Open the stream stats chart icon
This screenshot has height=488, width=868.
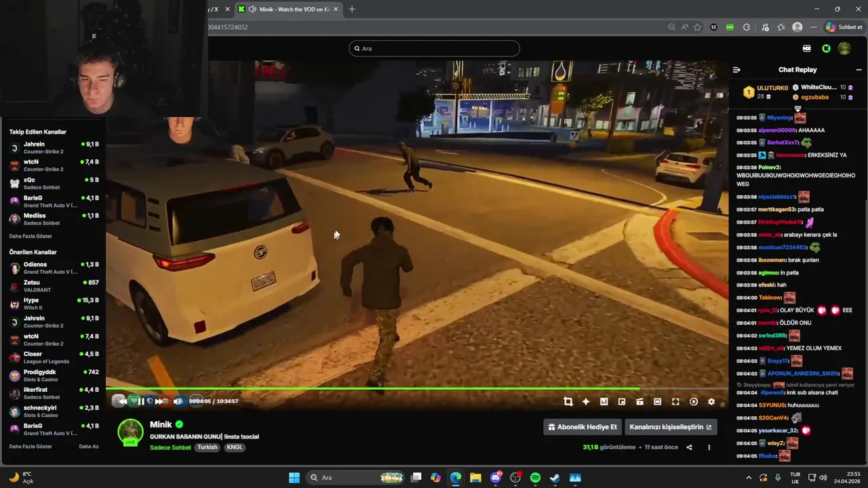(x=604, y=402)
